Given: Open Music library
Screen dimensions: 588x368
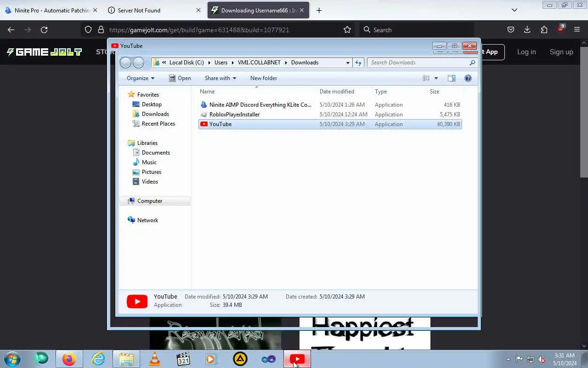Looking at the screenshot, I should pyautogui.click(x=149, y=162).
